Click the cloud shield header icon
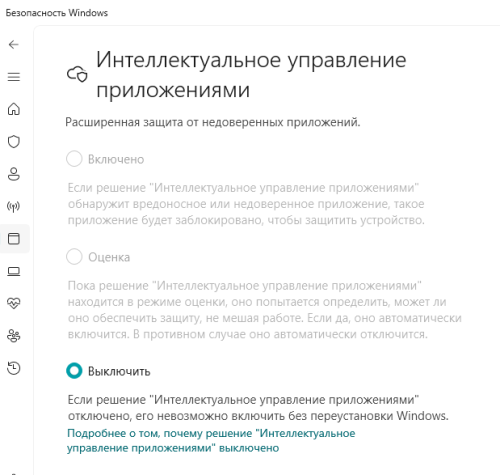Viewport: 500px width, 475px height. 77,74
